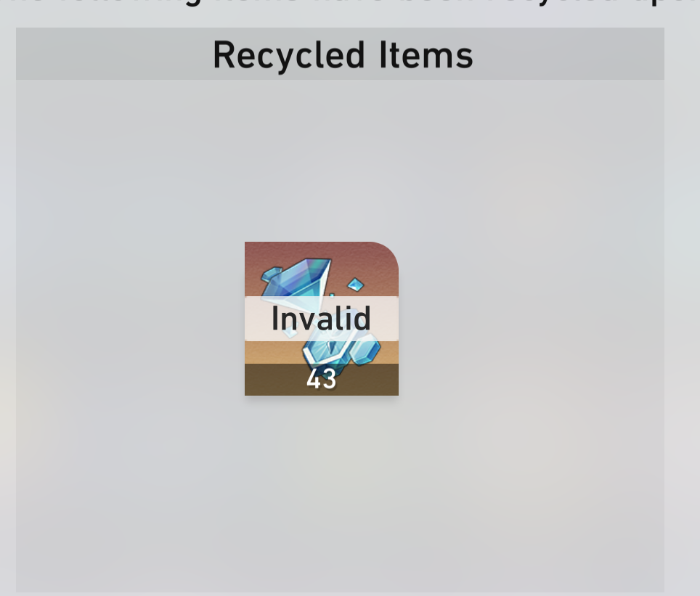Click the item quantity 43
700x596 pixels.
click(321, 379)
